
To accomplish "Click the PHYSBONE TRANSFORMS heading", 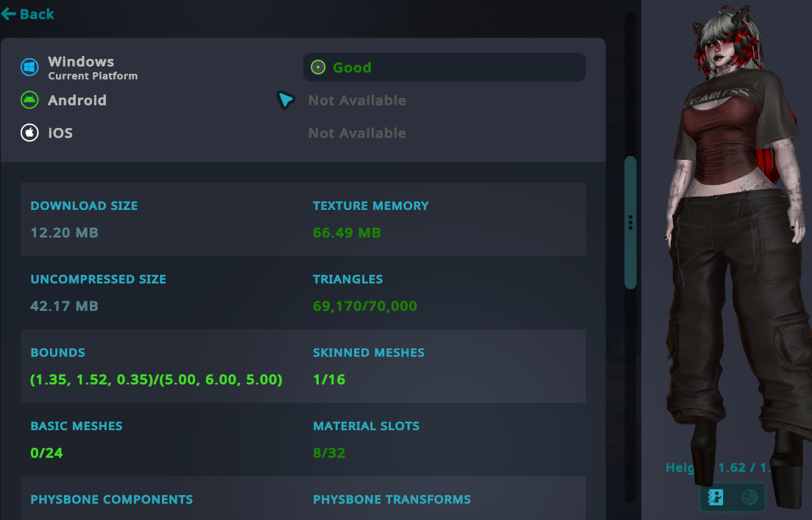I will [392, 500].
